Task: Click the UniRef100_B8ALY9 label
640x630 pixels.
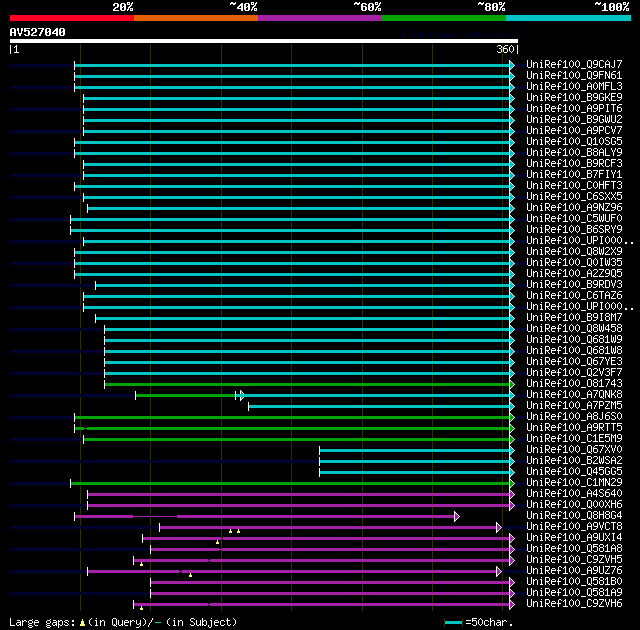Action: (x=574, y=153)
